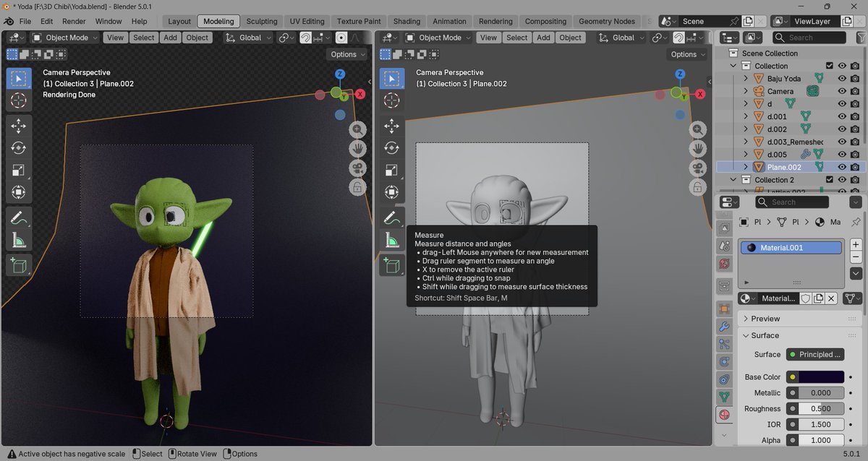This screenshot has width=868, height=461.
Task: Switch to the Sculpting workspace tab
Action: click(x=261, y=22)
